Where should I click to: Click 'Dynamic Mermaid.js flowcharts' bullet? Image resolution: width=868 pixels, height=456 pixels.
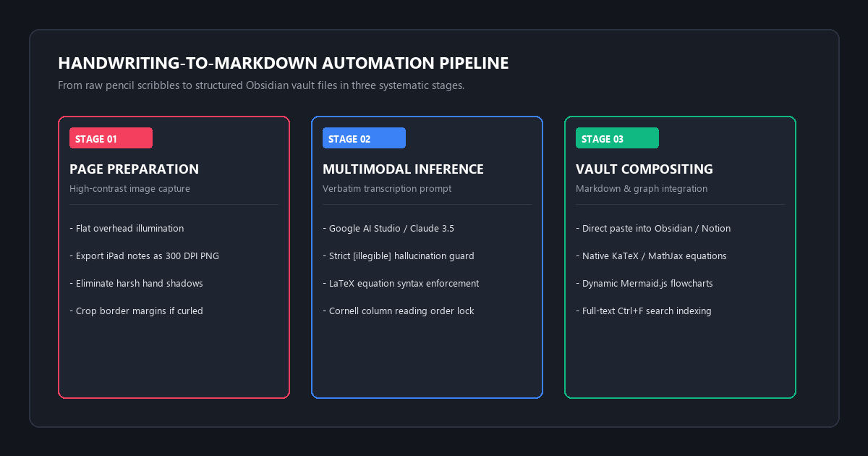[x=644, y=284]
